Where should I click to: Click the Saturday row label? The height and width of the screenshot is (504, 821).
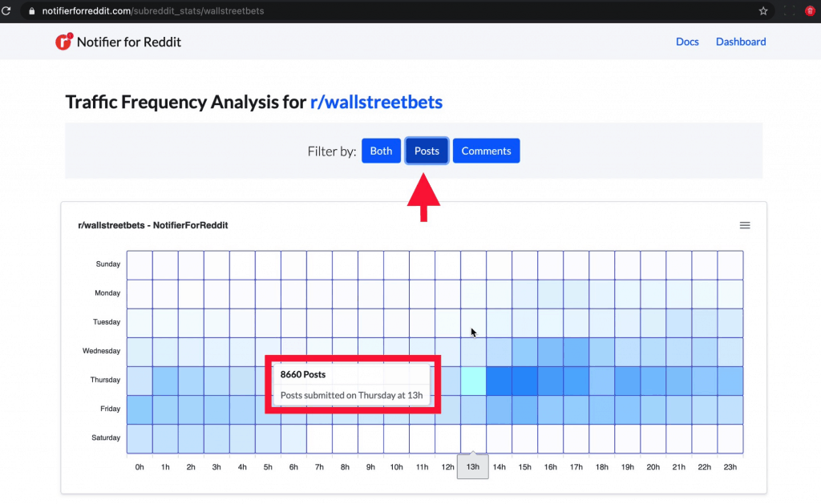click(106, 437)
